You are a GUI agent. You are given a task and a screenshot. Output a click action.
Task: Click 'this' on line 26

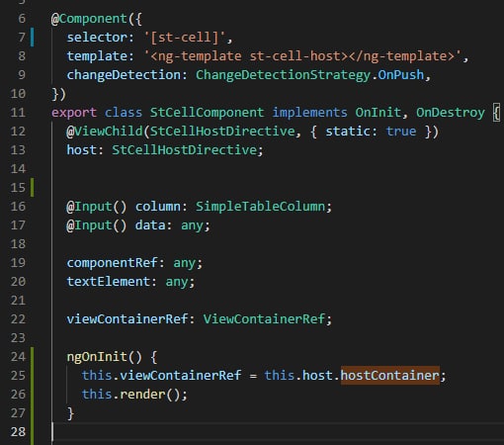(97, 395)
